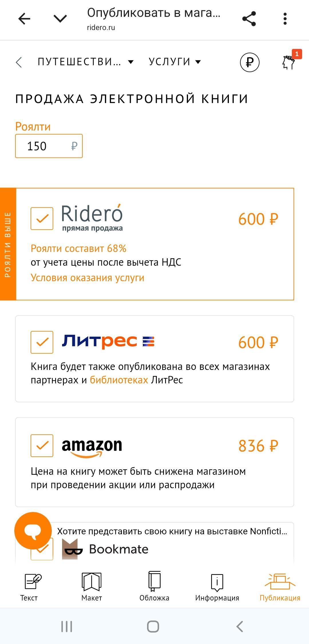309x644 pixels.
Task: Open the profile icon with notification badge
Action: (289, 62)
